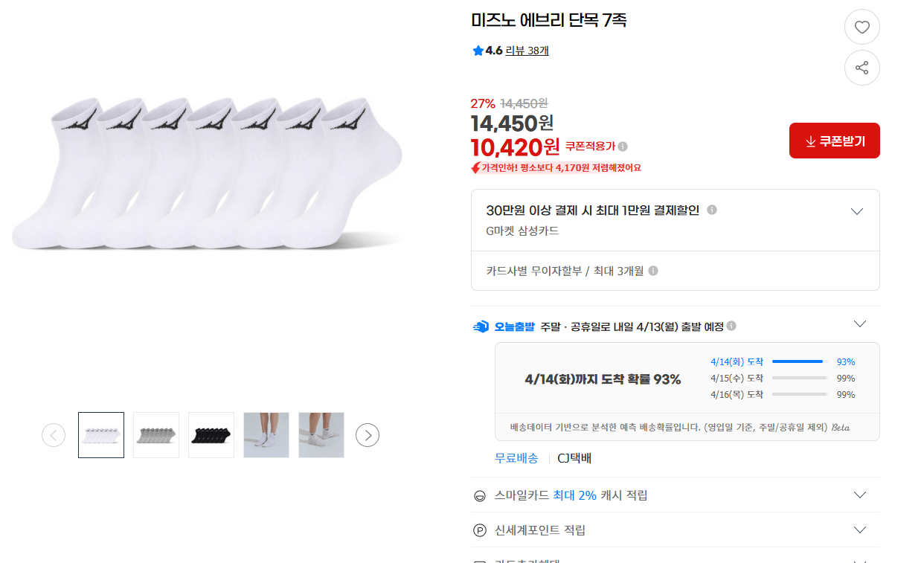The width and height of the screenshot is (924, 563).
Task: Click the info icon beside 출발 예정
Action: (731, 326)
